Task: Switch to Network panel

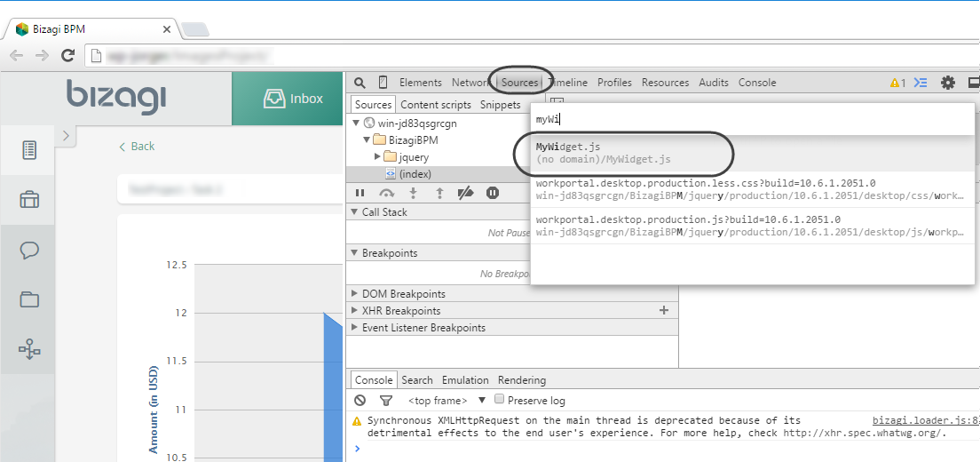Action: pyautogui.click(x=470, y=83)
